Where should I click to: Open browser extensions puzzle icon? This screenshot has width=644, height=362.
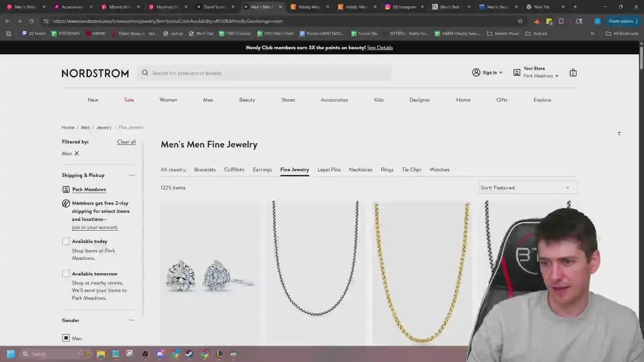tap(561, 21)
